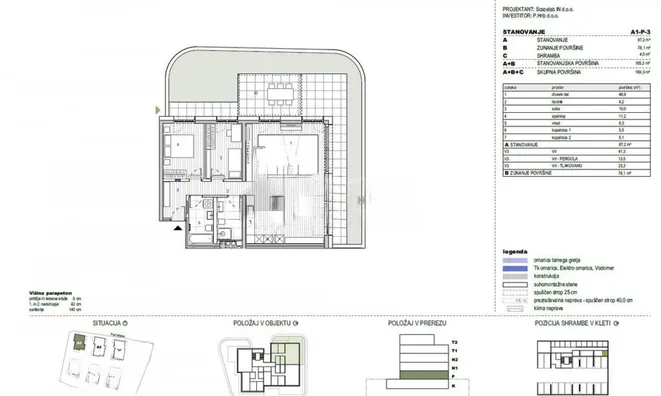Open the POZICIJA SHRAMBE V KLETI thumbnail
The image size is (661, 396).
(x=572, y=367)
